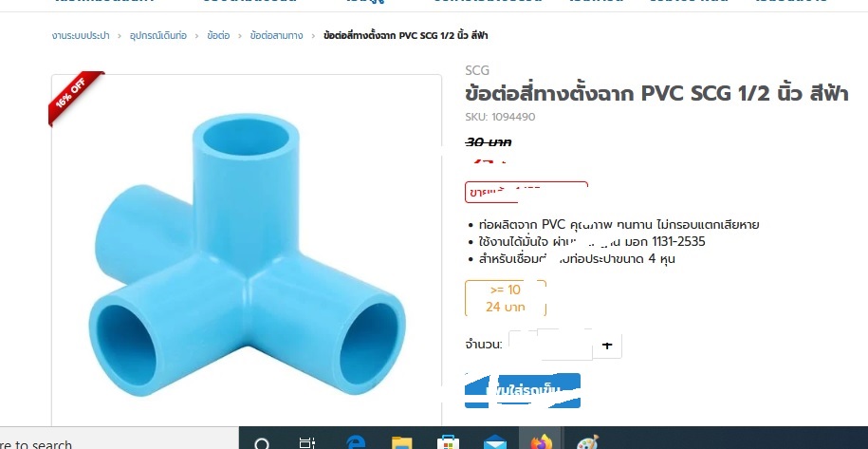Go to งานระบบประปา breadcrumb
Screen dimensions: 868x449
click(81, 36)
